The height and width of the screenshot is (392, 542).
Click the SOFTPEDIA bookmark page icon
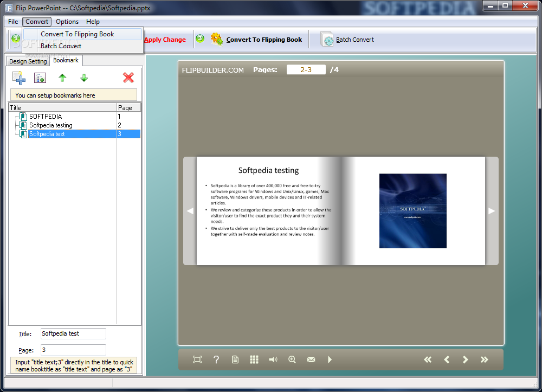coord(23,117)
